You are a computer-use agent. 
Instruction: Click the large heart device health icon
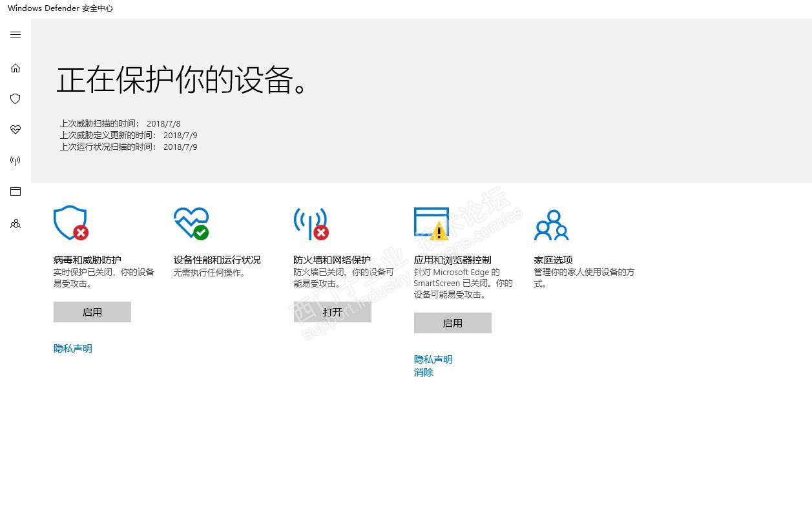[191, 223]
